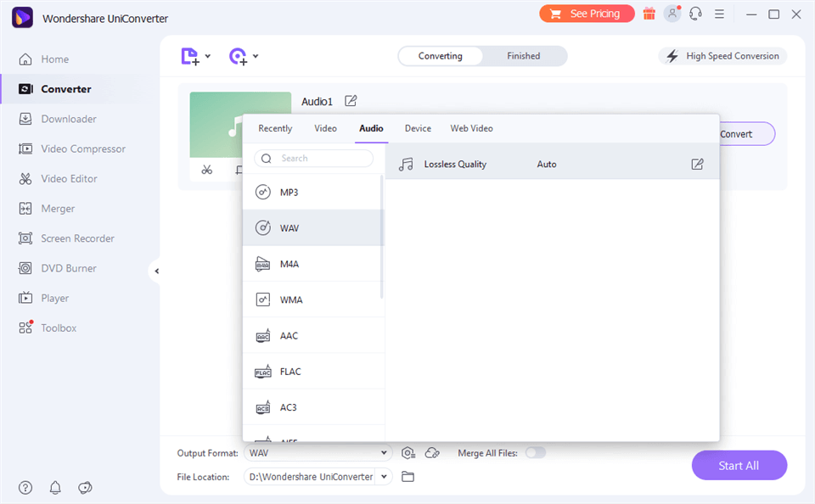Image resolution: width=815 pixels, height=504 pixels.
Task: Choose the AC3 audio format
Action: [313, 407]
